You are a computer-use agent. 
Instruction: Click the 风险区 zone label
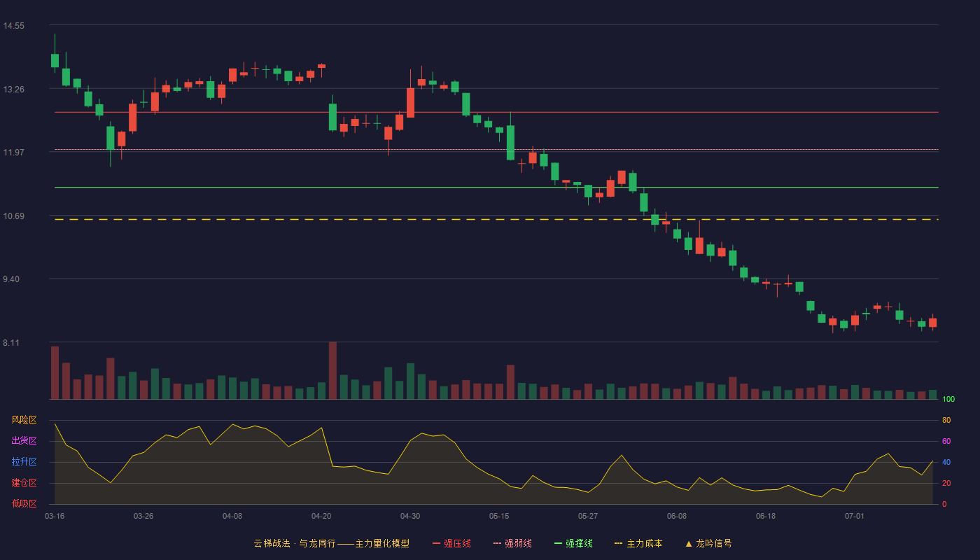pos(24,420)
